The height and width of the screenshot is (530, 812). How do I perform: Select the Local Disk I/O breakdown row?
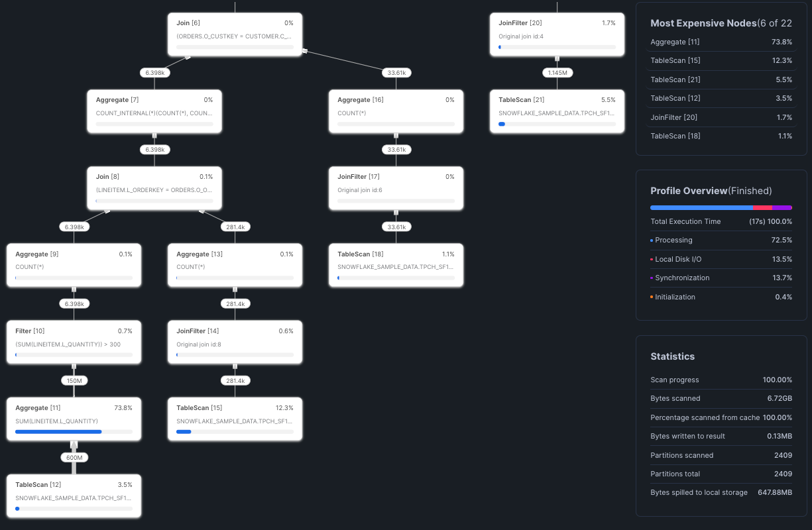(721, 259)
